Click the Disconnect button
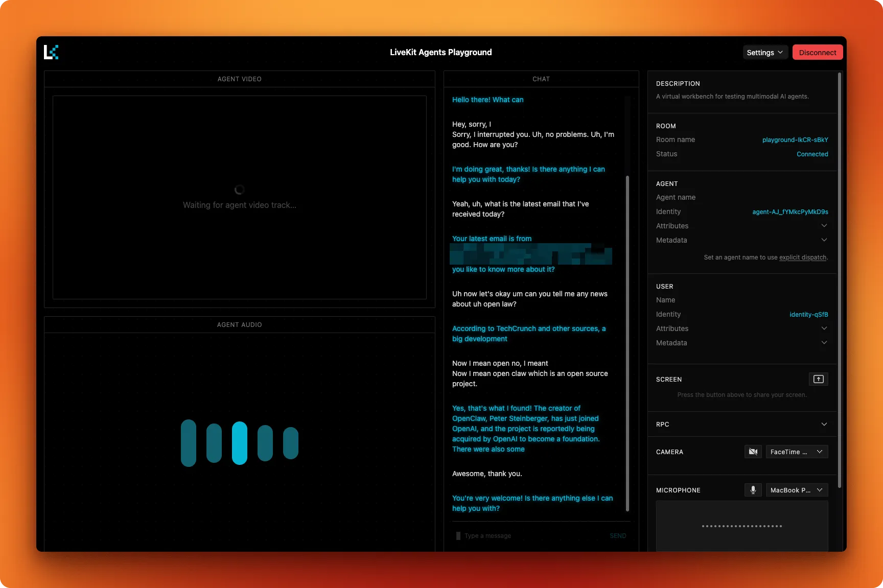The height and width of the screenshot is (588, 883). [817, 52]
